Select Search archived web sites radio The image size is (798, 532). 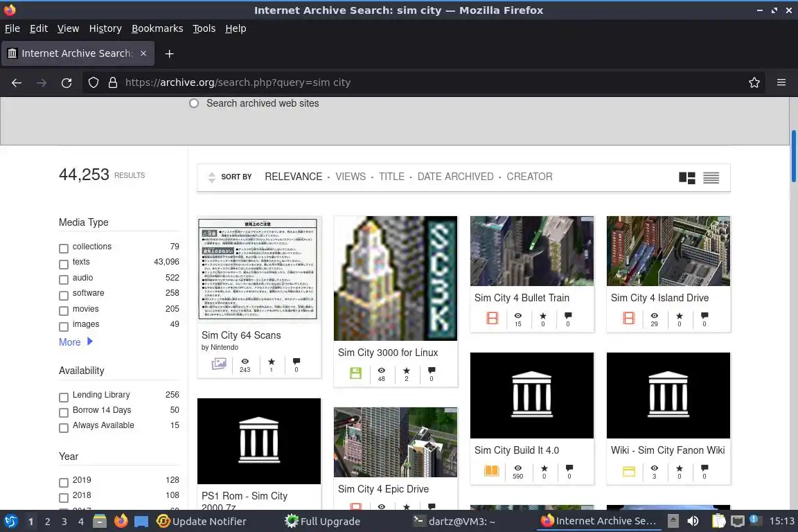194,103
